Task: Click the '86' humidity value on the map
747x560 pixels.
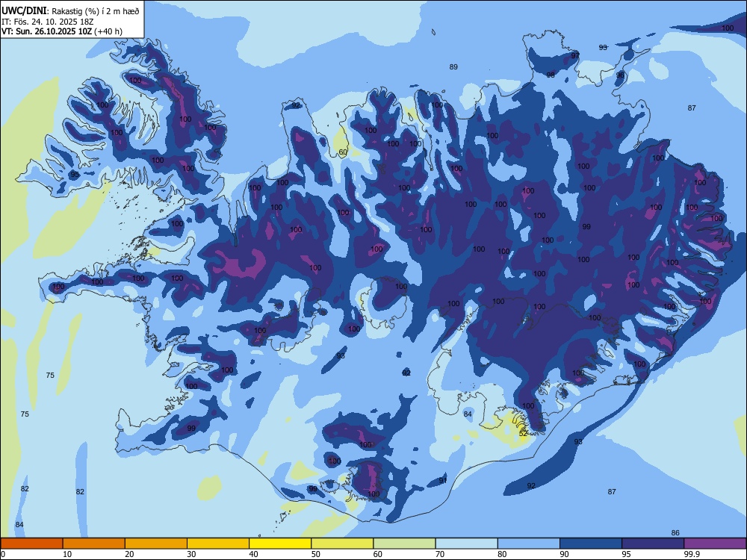Action: pyautogui.click(x=675, y=533)
